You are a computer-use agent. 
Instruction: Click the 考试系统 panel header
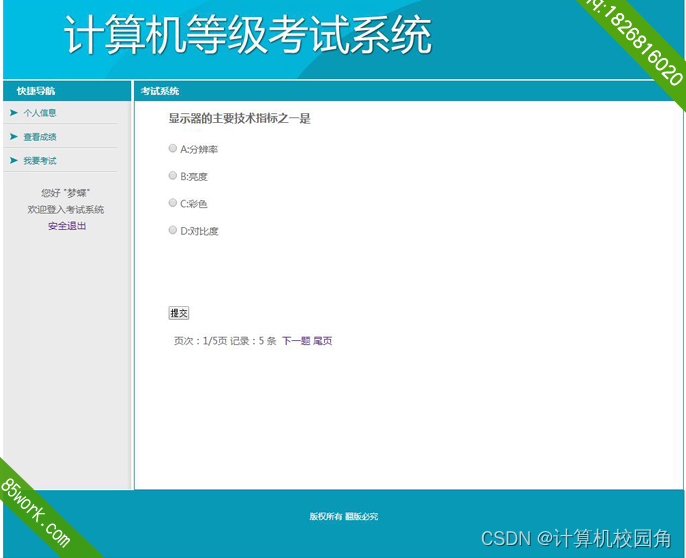409,91
